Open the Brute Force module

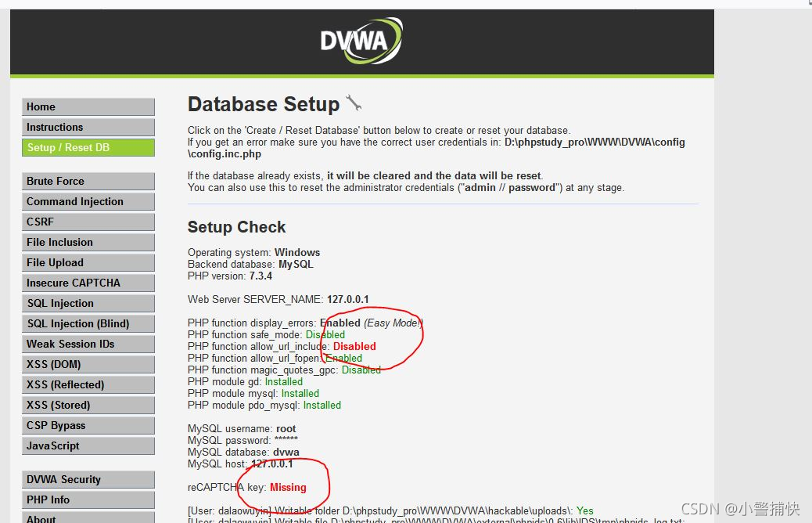point(88,181)
